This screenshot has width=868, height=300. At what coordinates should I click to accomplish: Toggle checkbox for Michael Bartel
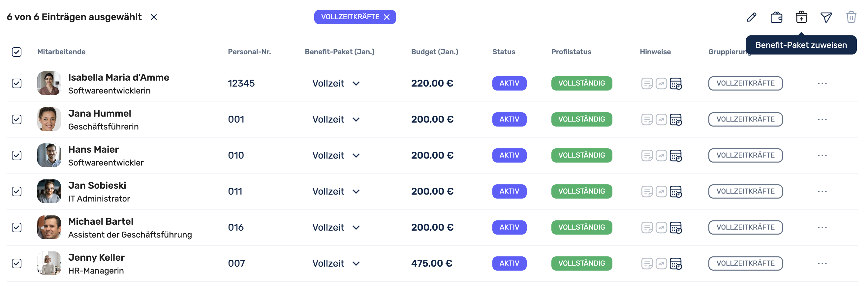[16, 227]
